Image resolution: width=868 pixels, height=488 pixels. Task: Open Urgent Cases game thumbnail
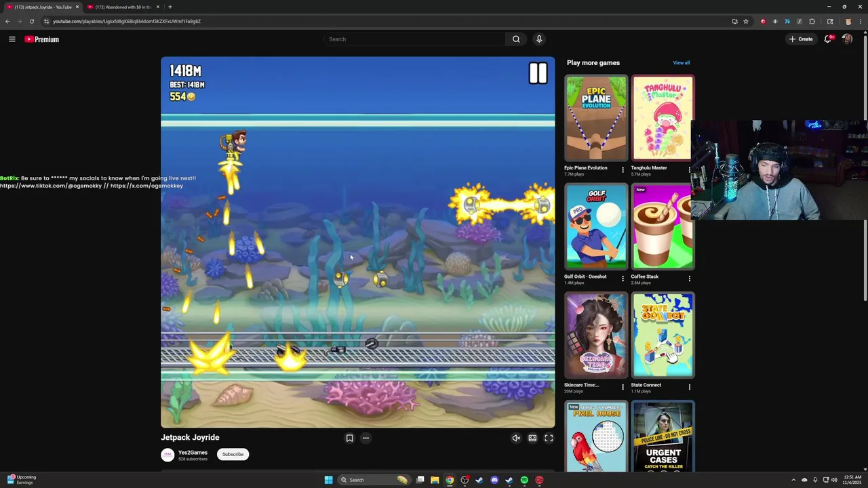663,436
